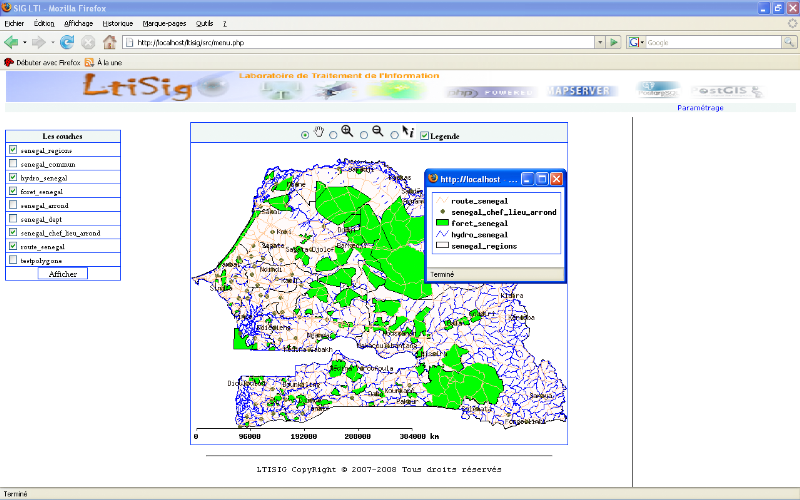Click the Stop loading icon
This screenshot has height=500, width=800.
88,42
